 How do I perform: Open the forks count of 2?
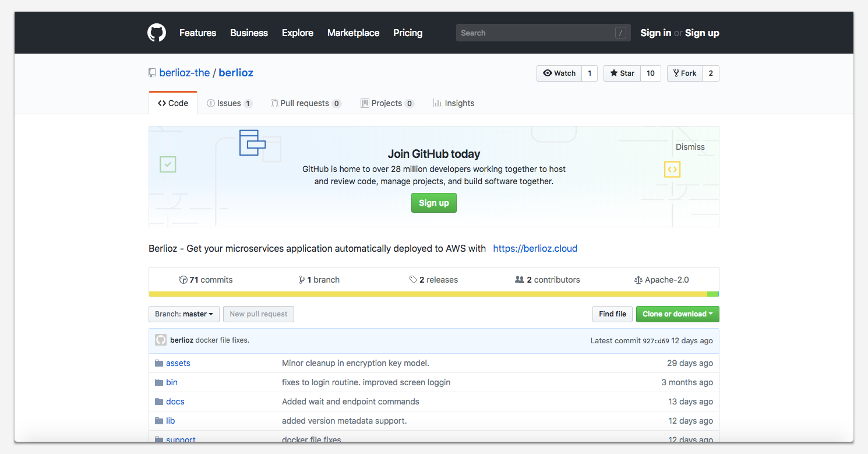click(x=711, y=73)
